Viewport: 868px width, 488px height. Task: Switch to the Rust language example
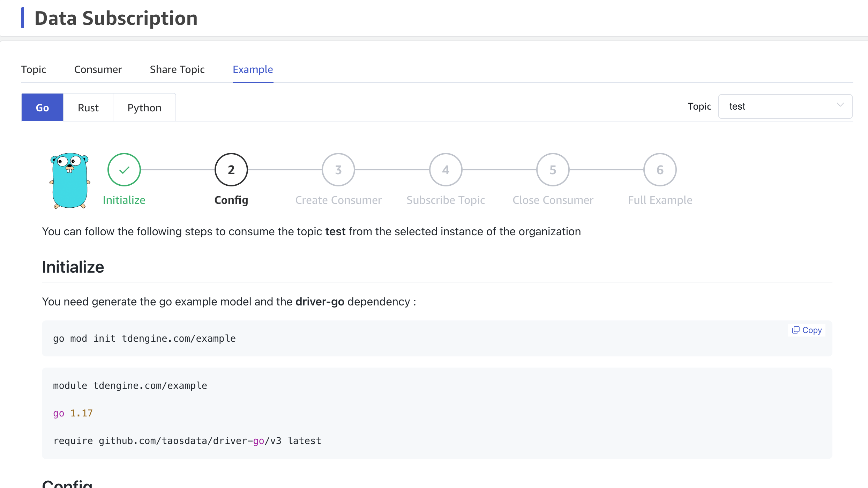pos(88,108)
